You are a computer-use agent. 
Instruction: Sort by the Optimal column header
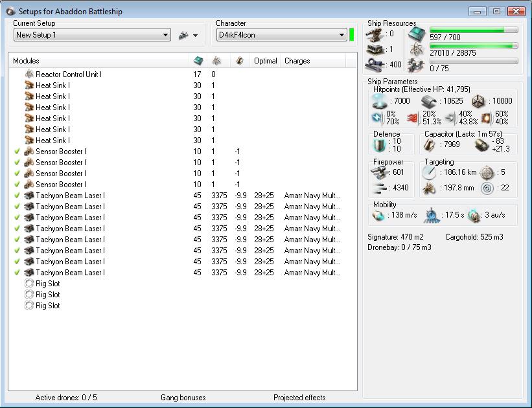(265, 61)
